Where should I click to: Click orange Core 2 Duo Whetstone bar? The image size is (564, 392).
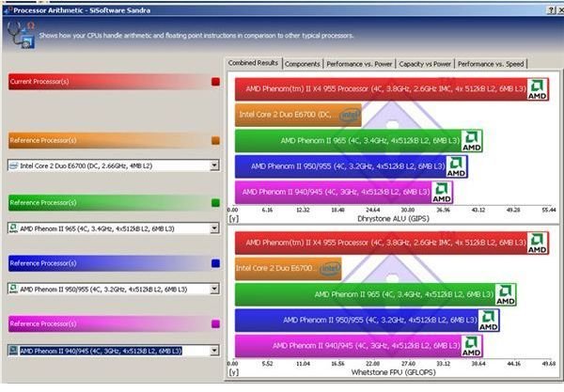[x=289, y=269]
